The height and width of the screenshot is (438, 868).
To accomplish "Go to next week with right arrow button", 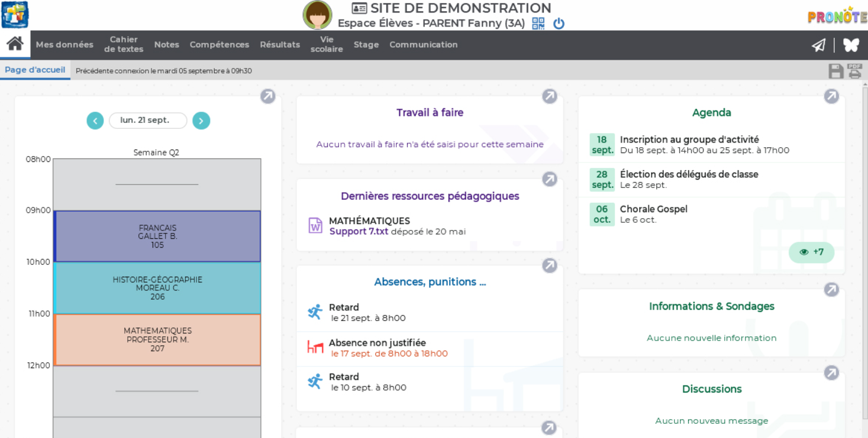I will tap(201, 121).
